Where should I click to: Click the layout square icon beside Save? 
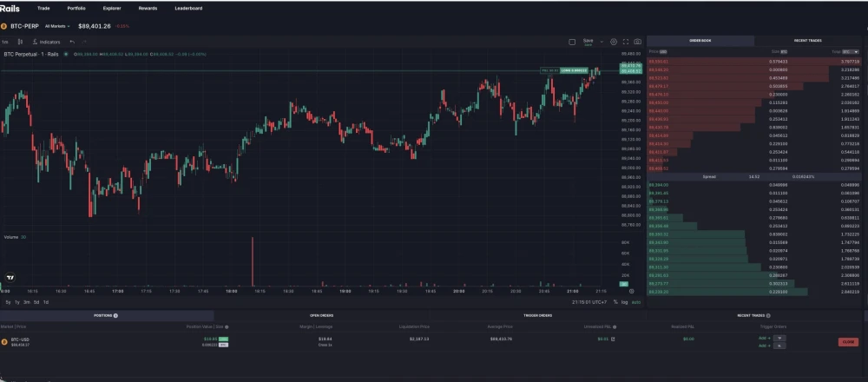pos(572,42)
